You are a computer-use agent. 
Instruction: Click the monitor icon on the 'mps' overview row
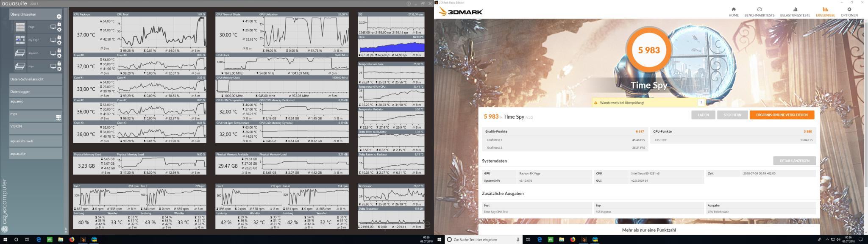click(x=53, y=66)
